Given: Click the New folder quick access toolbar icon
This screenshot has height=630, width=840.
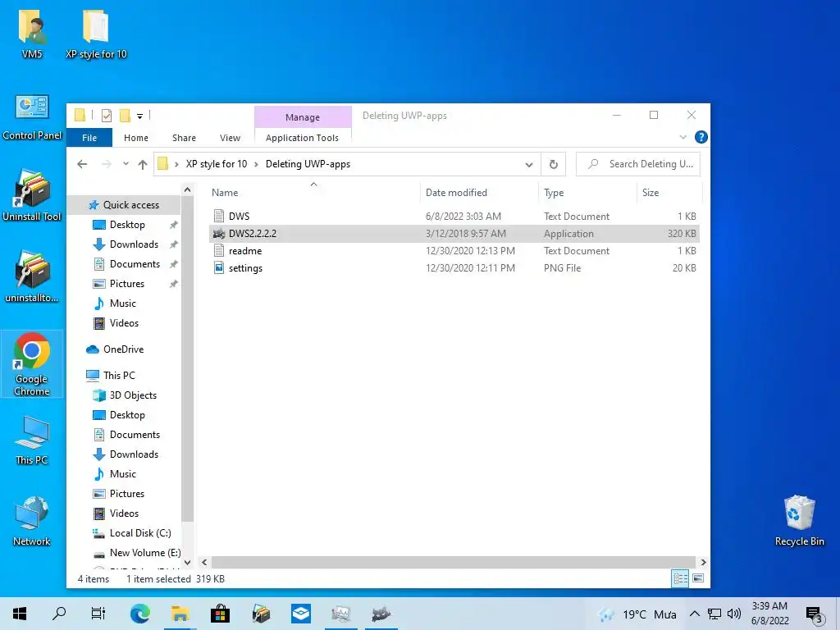Looking at the screenshot, I should [125, 115].
